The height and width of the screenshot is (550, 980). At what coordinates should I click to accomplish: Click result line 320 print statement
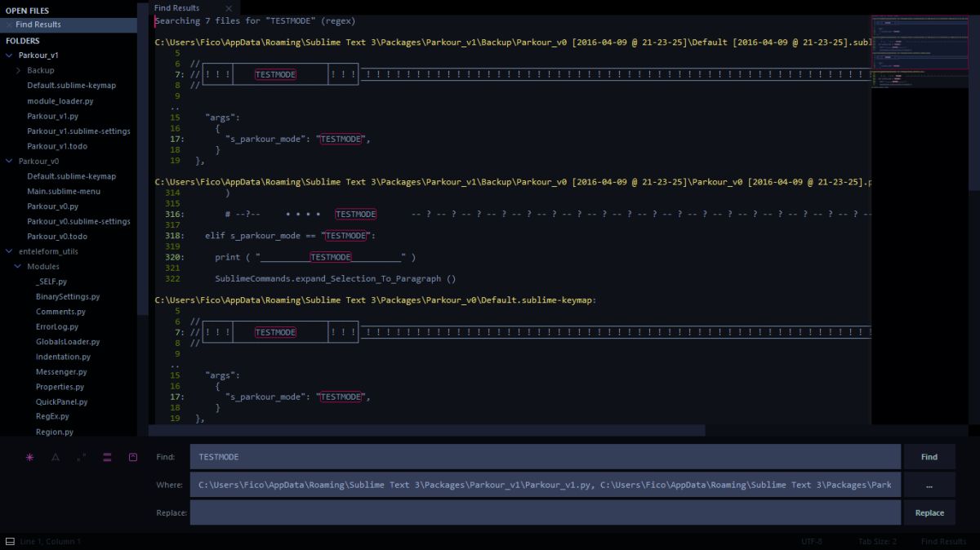(x=315, y=257)
